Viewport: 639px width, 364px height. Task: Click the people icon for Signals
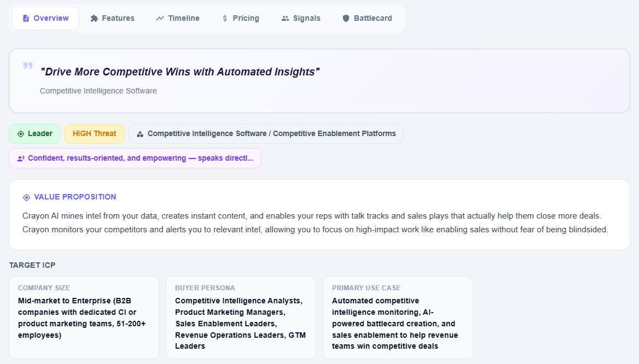coord(285,18)
